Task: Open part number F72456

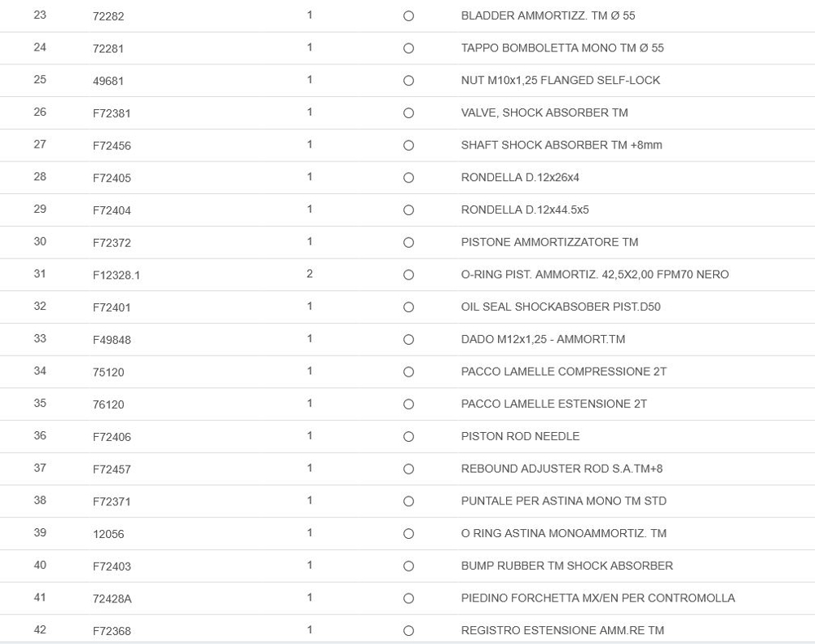Action: (112, 146)
